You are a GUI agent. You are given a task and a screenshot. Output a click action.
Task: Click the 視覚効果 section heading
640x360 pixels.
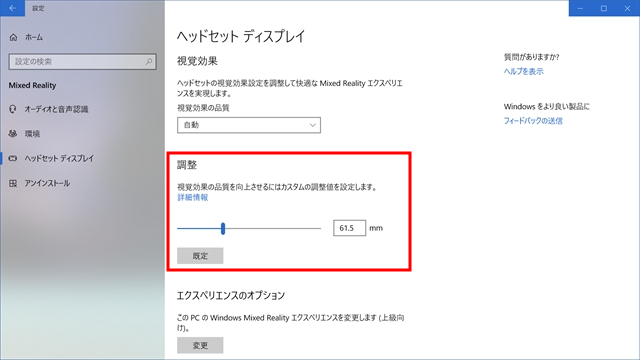197,61
